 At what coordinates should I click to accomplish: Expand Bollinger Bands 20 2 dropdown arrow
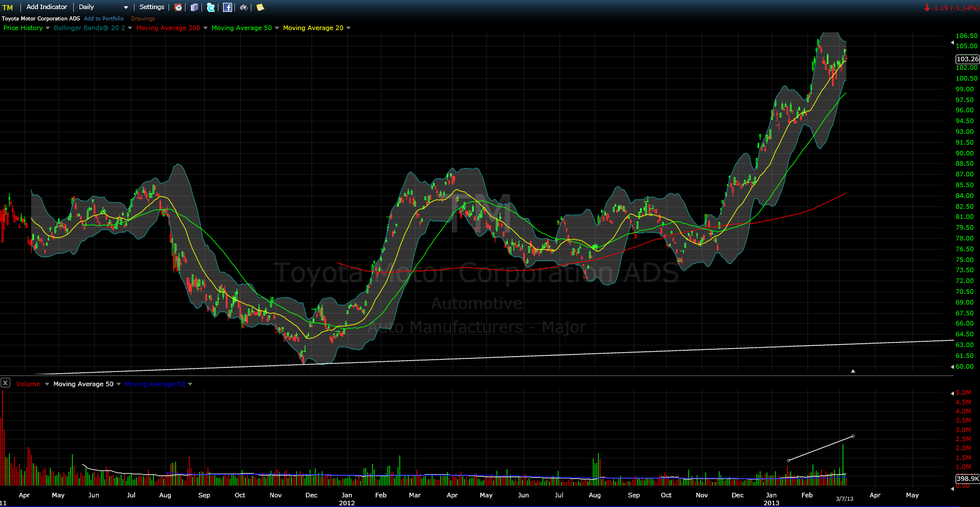tap(130, 28)
